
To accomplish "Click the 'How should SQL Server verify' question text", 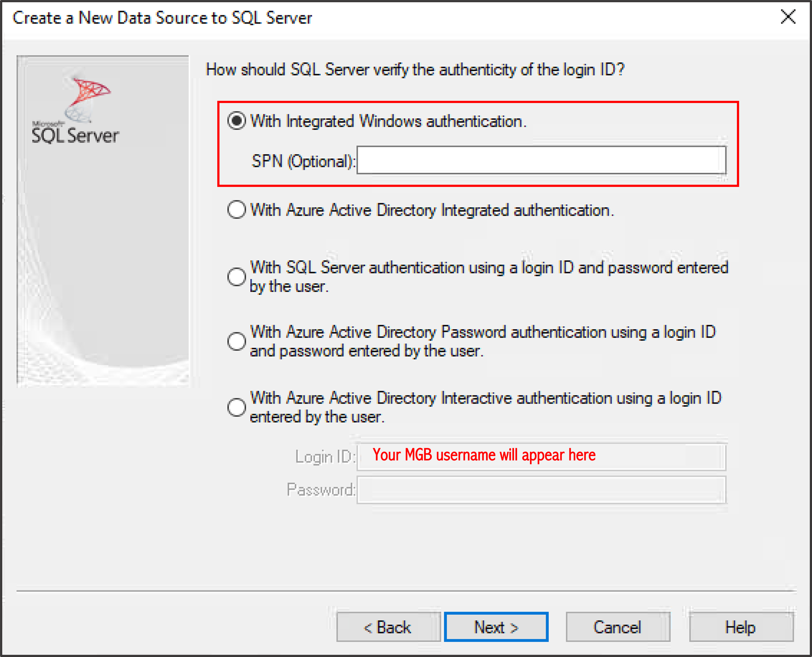I will (x=415, y=69).
